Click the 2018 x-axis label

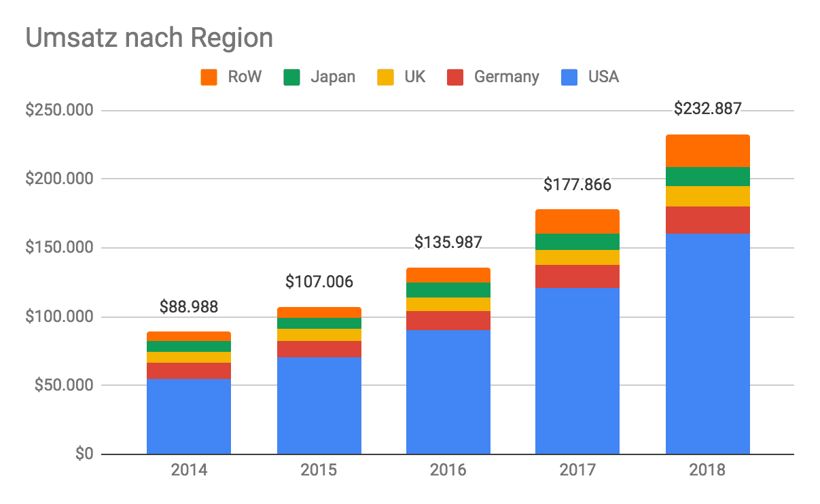coord(708,470)
